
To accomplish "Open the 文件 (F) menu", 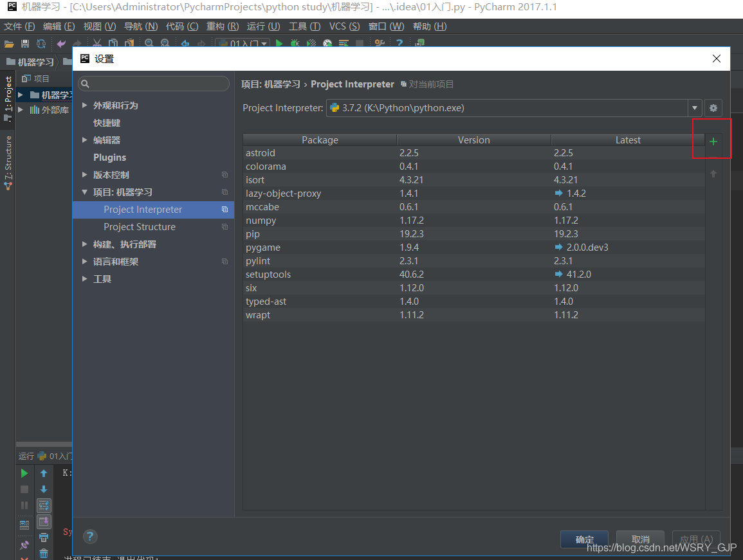I will [19, 26].
